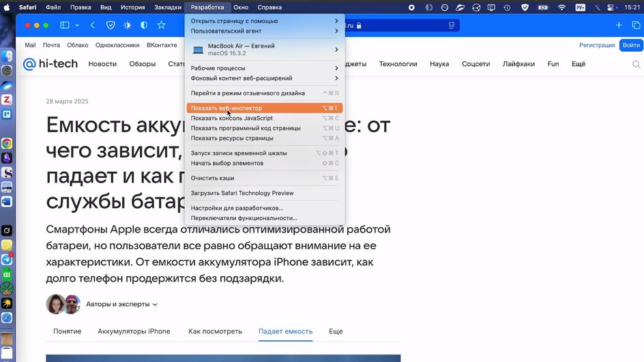Expand MacBook Air — Евгений submenu
The width and height of the screenshot is (644, 362).
pos(265,49)
